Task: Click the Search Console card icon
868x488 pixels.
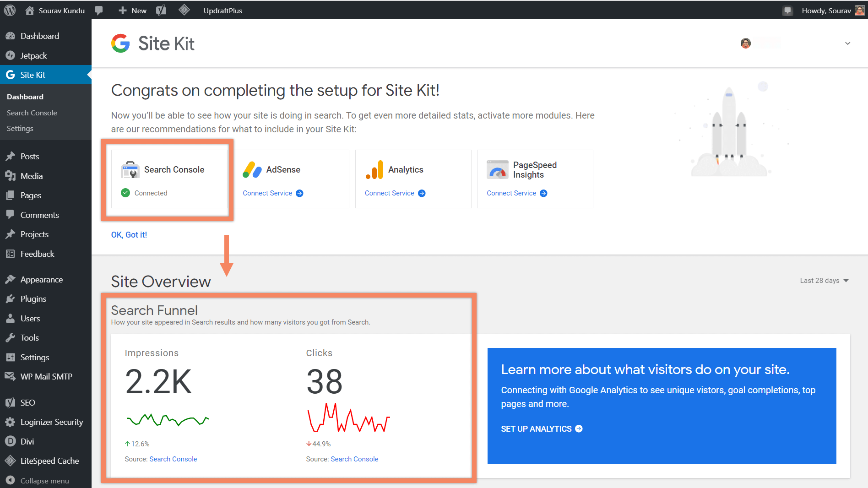Action: click(x=130, y=170)
